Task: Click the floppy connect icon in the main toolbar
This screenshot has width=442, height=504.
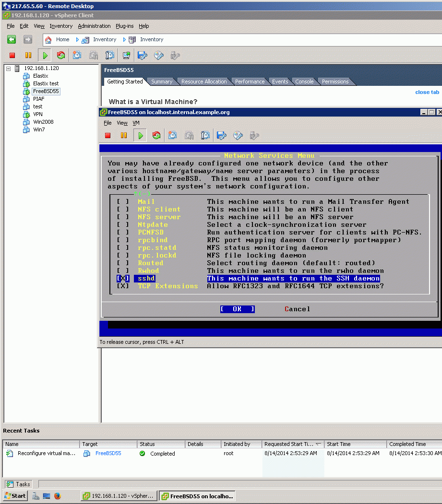Action: [x=142, y=55]
